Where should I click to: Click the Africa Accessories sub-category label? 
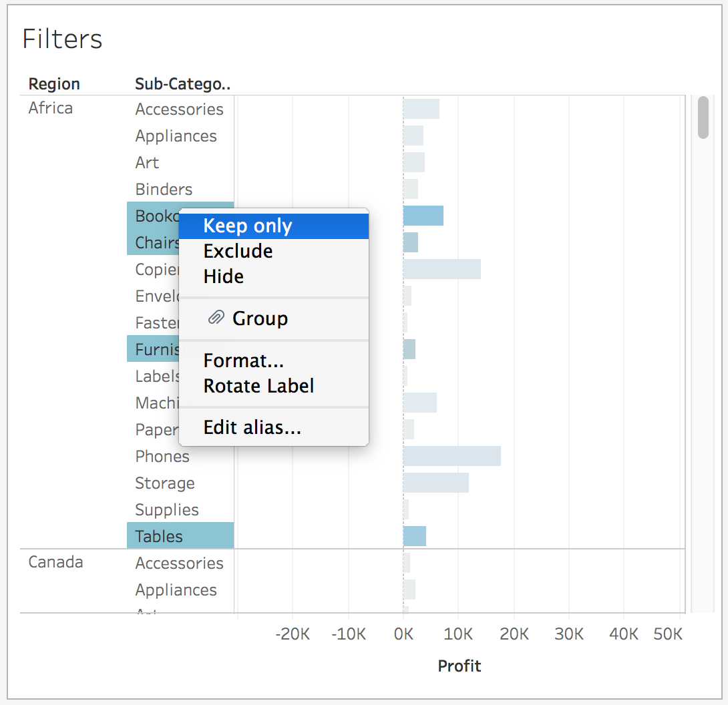tap(179, 109)
